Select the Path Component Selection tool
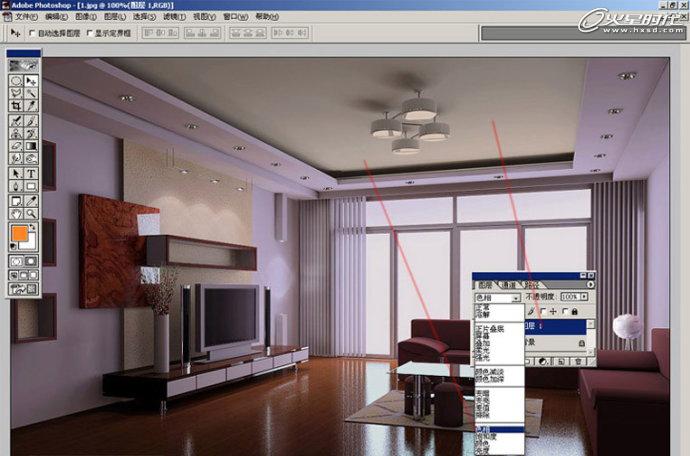The width and height of the screenshot is (690, 456). coord(16,173)
